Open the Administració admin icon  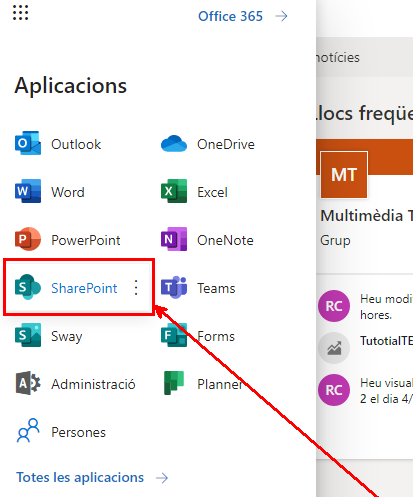pyautogui.click(x=28, y=383)
